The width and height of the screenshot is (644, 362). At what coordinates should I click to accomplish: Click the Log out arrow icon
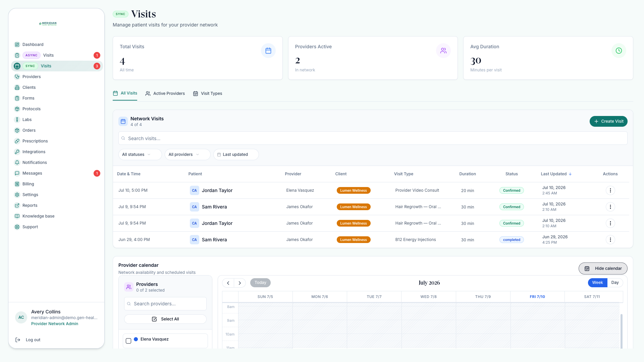[x=18, y=340]
